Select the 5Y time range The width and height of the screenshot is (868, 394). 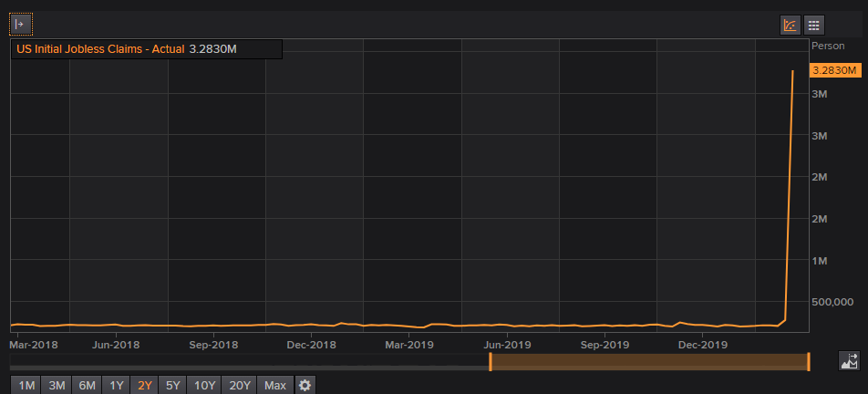click(x=172, y=385)
